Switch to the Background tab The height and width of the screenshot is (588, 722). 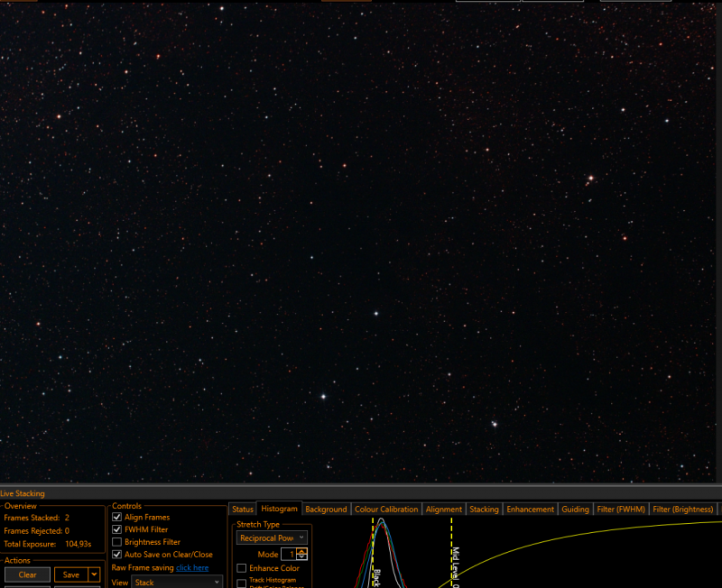point(326,510)
